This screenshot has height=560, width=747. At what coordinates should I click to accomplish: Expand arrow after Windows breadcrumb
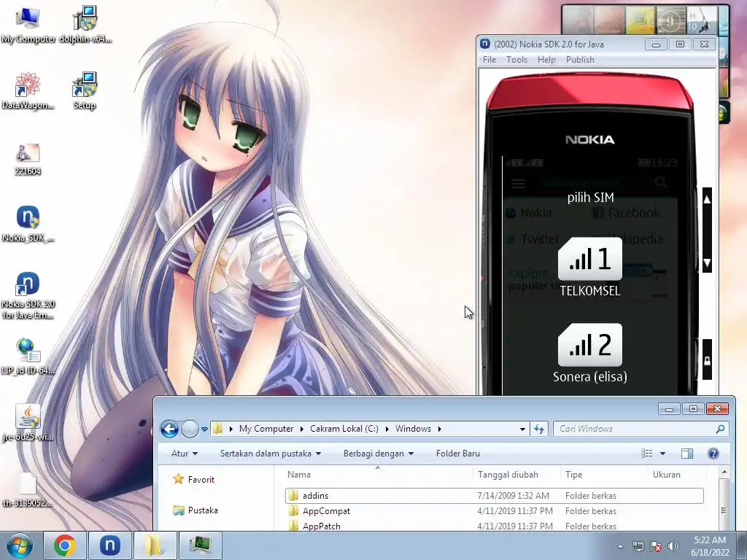(439, 429)
